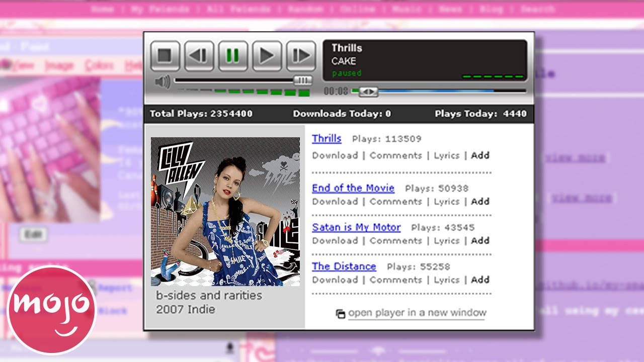644x362 pixels.
Task: Click the Plays: 55258 count
Action: point(419,267)
